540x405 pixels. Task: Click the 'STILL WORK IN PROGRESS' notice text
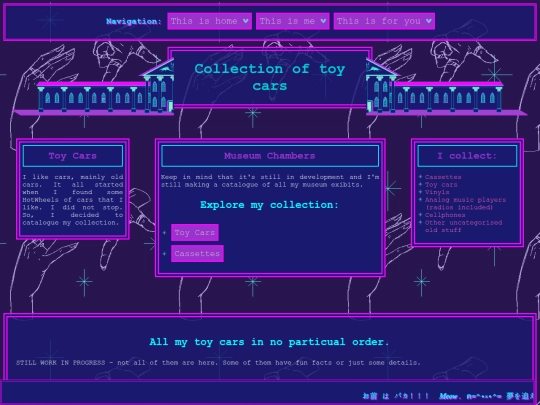pos(218,363)
